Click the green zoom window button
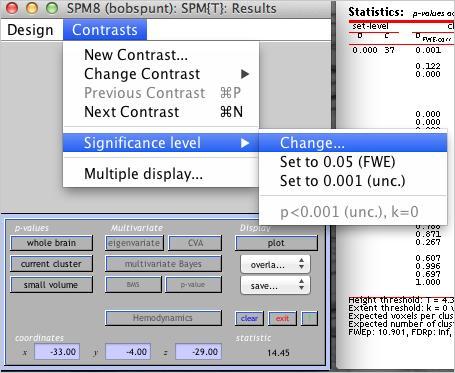 pos(52,8)
